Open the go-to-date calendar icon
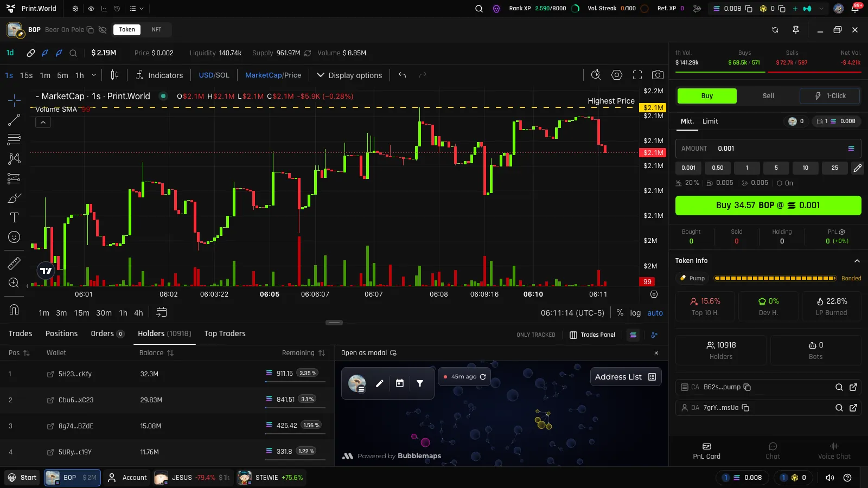 [162, 312]
